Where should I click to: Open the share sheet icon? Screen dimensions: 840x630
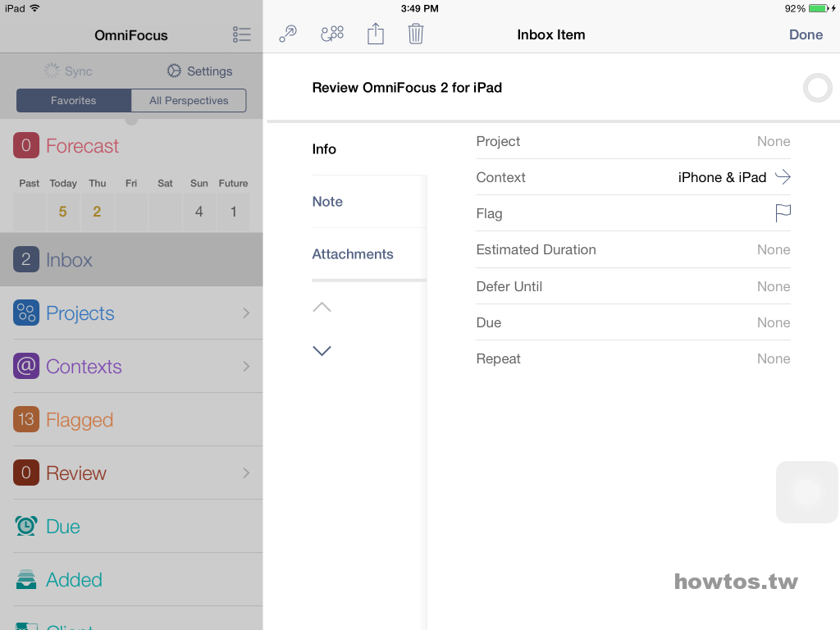[376, 34]
